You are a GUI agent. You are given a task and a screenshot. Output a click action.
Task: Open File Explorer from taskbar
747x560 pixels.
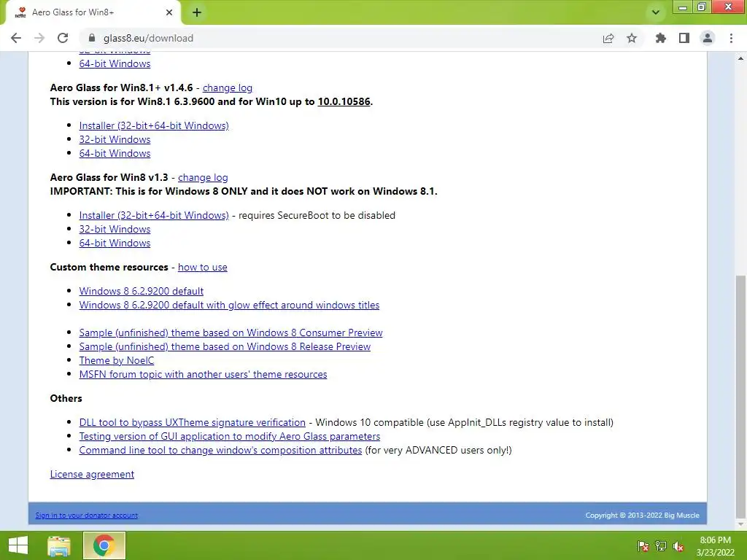(59, 545)
